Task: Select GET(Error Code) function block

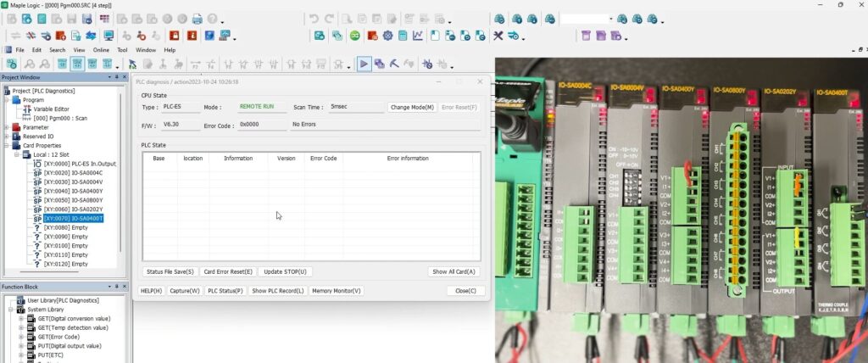Action: [58, 337]
